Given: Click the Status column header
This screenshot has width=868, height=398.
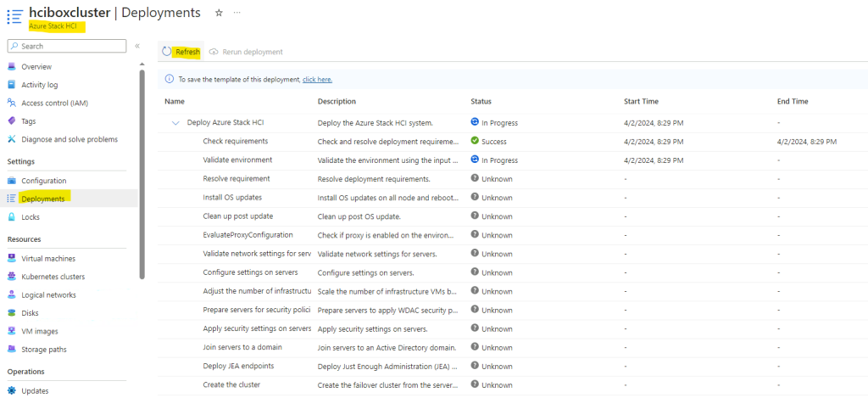Looking at the screenshot, I should [x=481, y=102].
